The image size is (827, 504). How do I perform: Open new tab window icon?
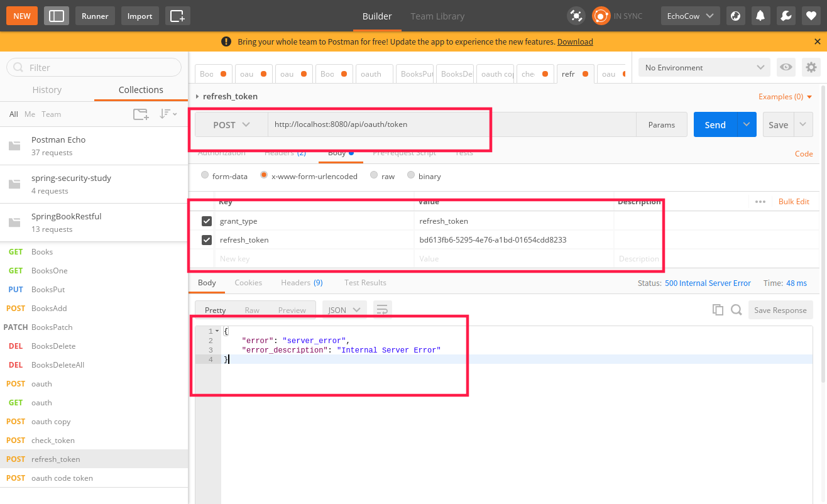178,16
